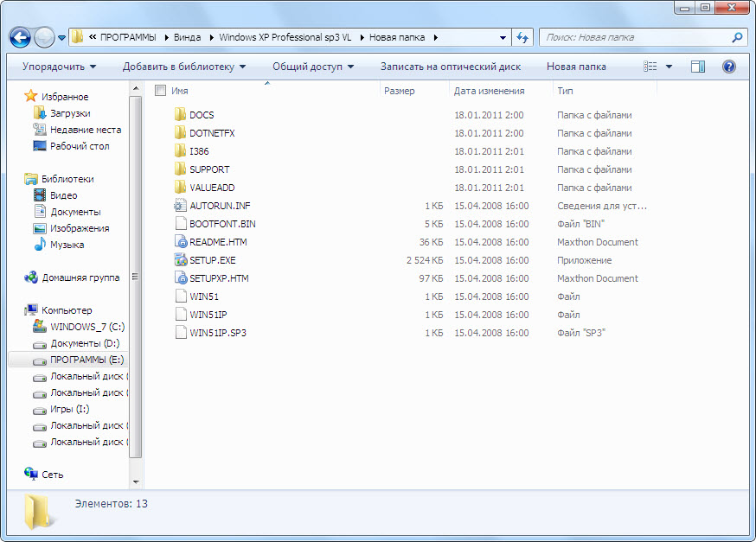Select the WIN51IP file name

[208, 315]
